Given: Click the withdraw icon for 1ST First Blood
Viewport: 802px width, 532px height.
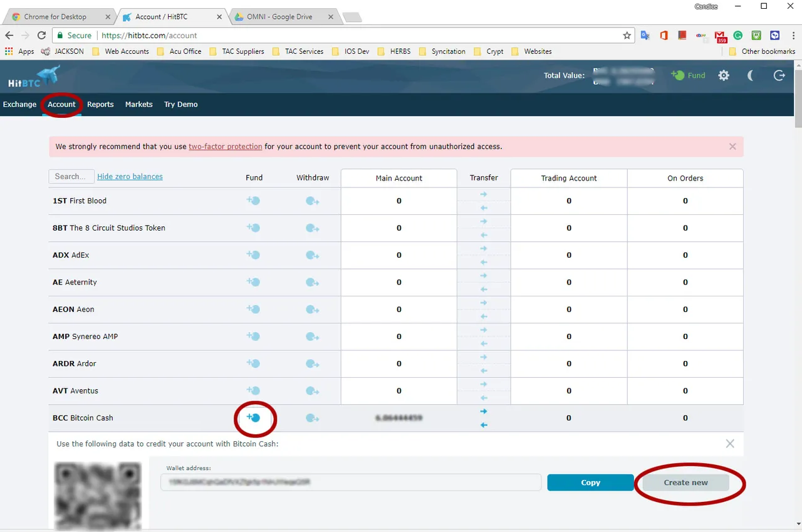Looking at the screenshot, I should (313, 201).
